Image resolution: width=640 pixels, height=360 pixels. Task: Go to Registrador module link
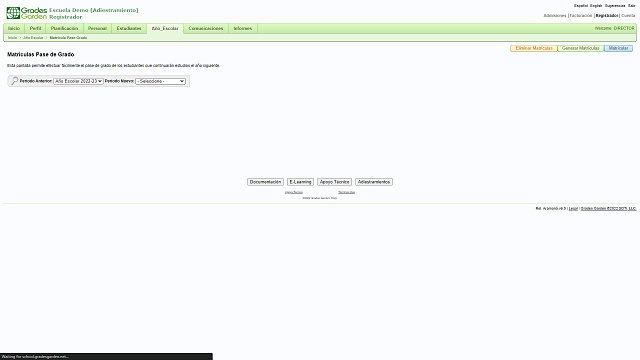pyautogui.click(x=607, y=16)
